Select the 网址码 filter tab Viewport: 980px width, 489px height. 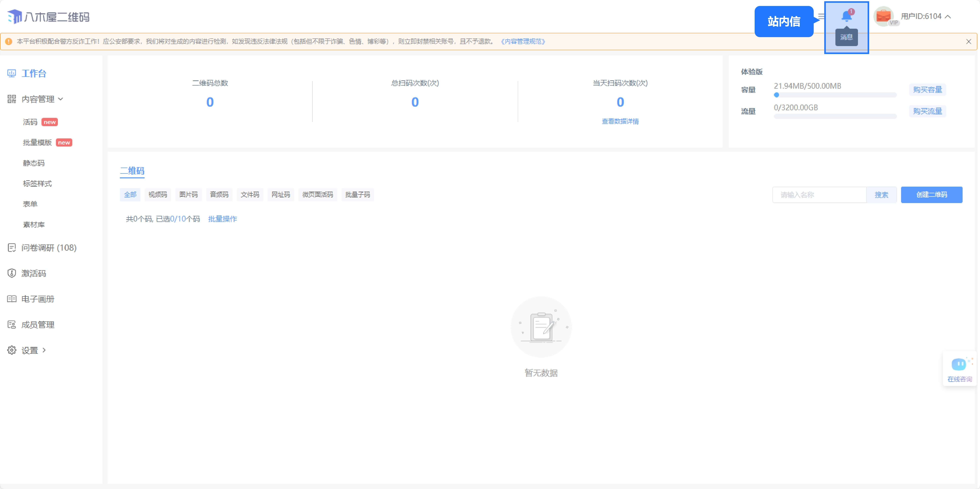(280, 195)
